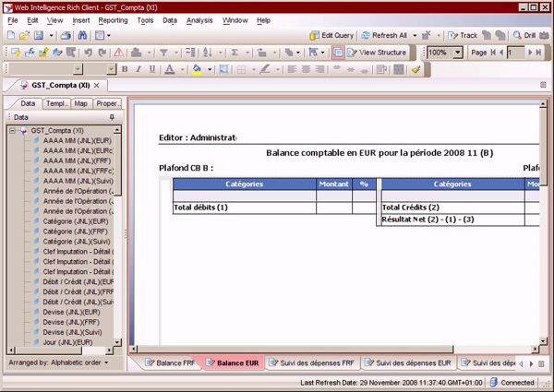The height and width of the screenshot is (392, 554).
Task: Toggle Underline text formatting
Action: tap(151, 69)
